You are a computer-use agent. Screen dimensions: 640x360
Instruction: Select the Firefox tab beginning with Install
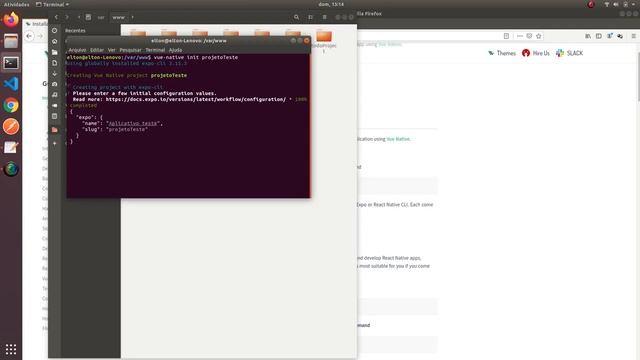(37, 24)
